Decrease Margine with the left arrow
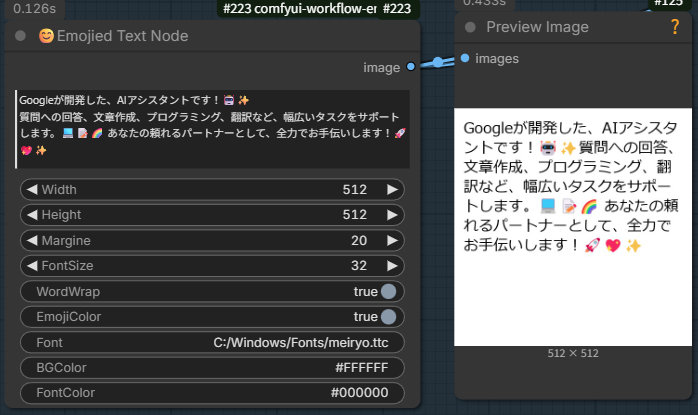 (31, 240)
